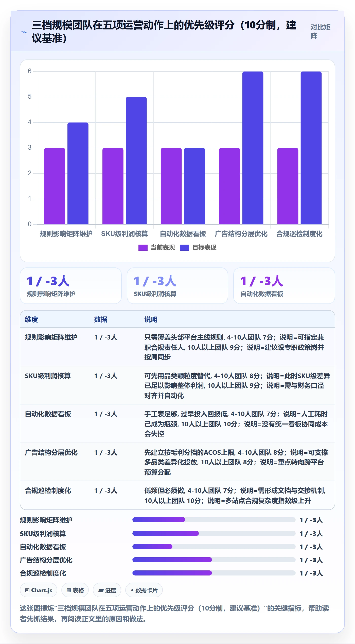
Task: Click the 合规巡检制度化 chart axis label
Action: (x=299, y=234)
